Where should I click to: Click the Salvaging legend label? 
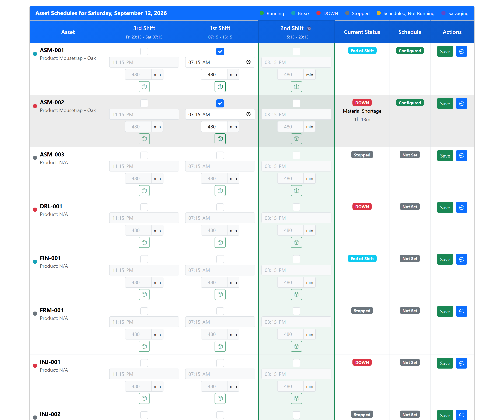click(x=458, y=13)
